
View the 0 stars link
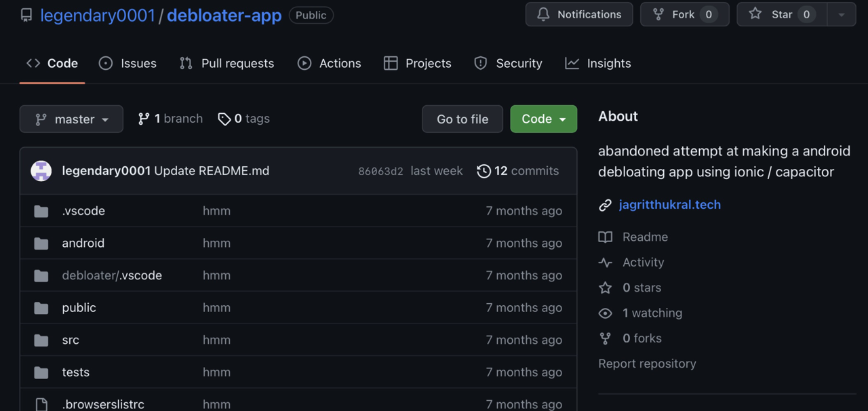(642, 288)
